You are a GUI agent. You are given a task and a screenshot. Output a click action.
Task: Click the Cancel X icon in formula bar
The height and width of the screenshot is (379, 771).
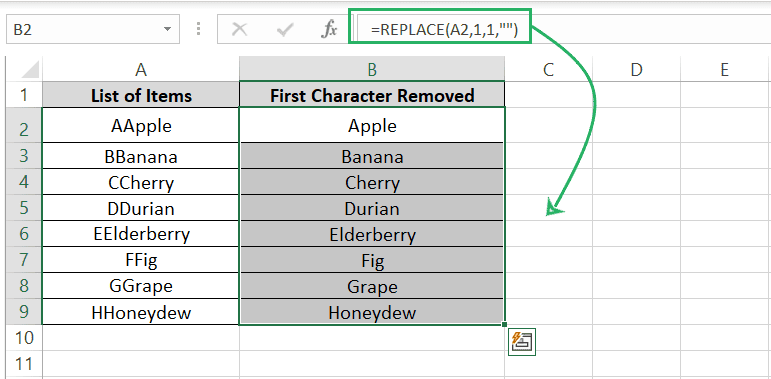click(x=239, y=30)
